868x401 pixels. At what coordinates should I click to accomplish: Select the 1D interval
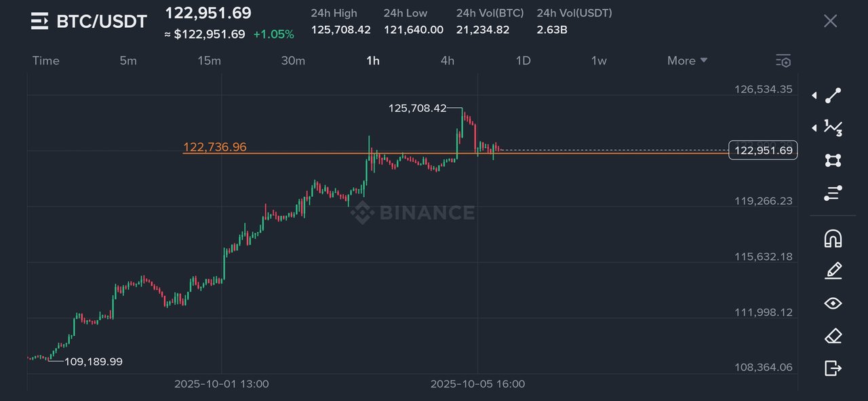pyautogui.click(x=523, y=60)
